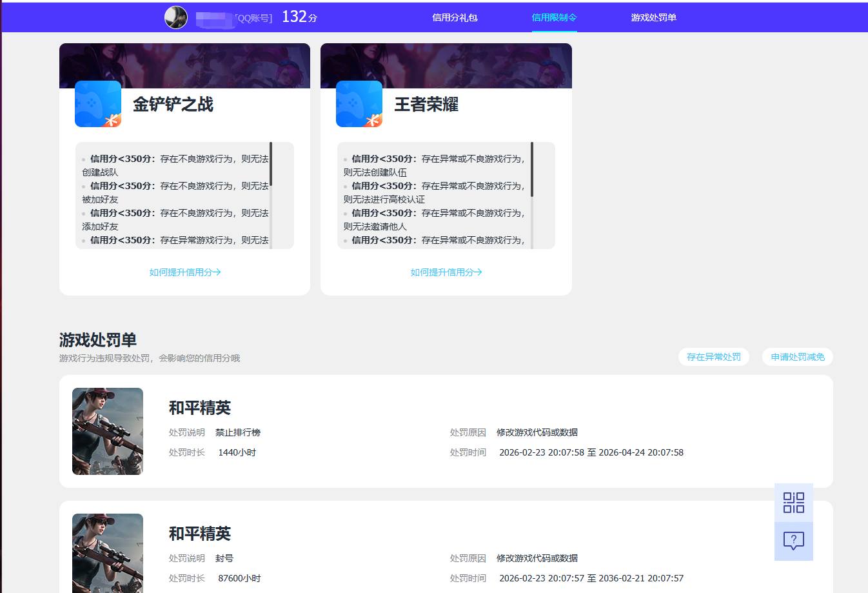Click 修改游戏代码或数据 reason in 禁止排行榜 record
868x593 pixels.
coord(537,432)
